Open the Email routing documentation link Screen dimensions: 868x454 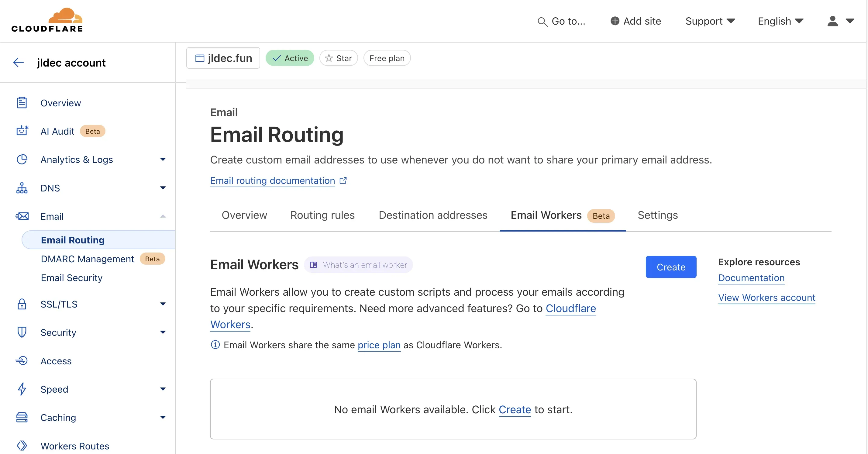pos(272,181)
